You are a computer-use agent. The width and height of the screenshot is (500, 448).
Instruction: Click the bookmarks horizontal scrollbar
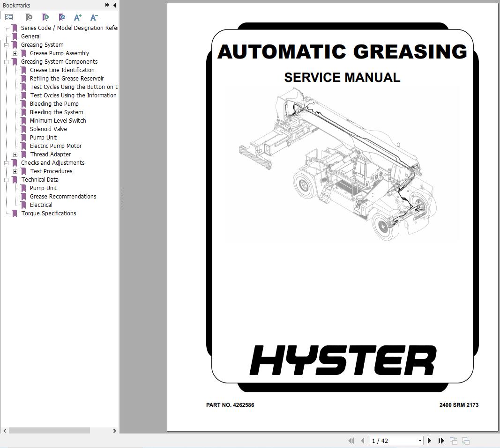[x=49, y=430]
